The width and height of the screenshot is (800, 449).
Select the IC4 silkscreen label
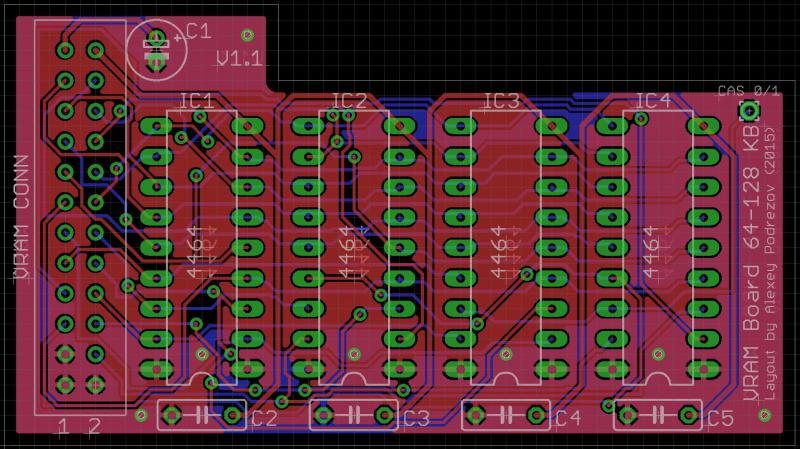click(653, 101)
